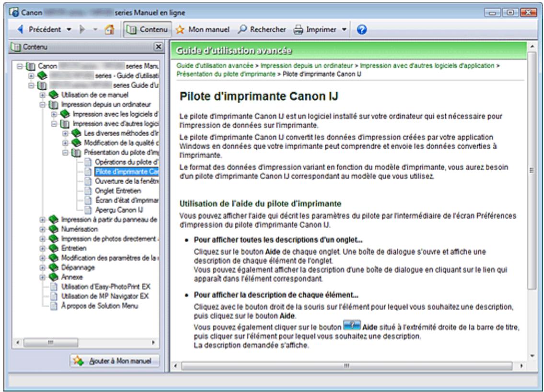Click the heading Pilote d'imprimante Canon IJ
Screen dimensions: 544x392
[259, 96]
